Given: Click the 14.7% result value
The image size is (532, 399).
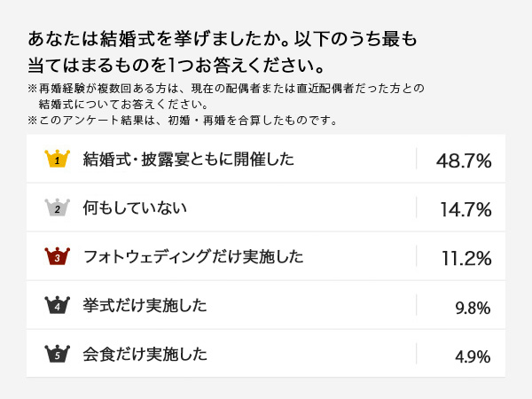Looking at the screenshot, I should pyautogui.click(x=465, y=209).
